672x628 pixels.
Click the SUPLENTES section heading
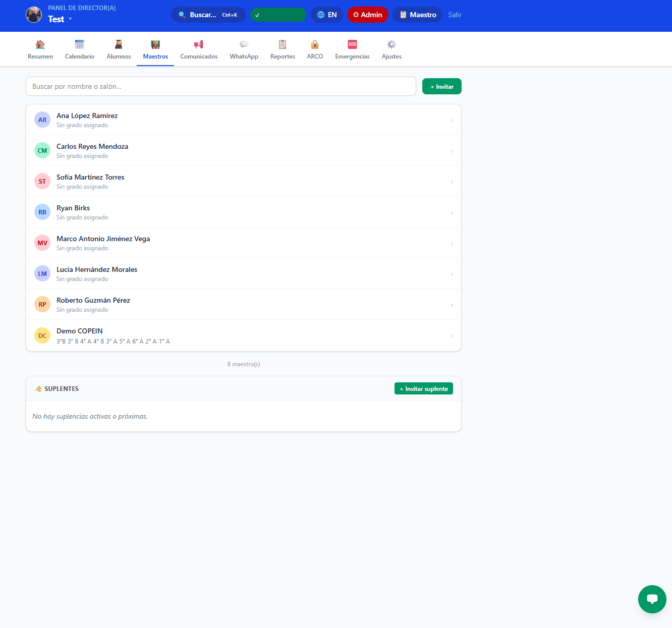[x=62, y=389]
